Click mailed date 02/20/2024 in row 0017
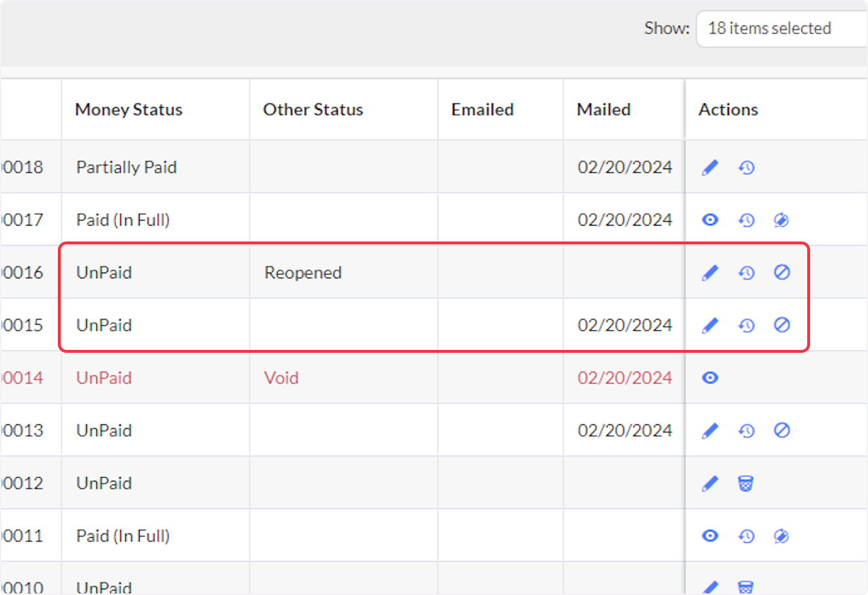868x595 pixels. click(625, 220)
